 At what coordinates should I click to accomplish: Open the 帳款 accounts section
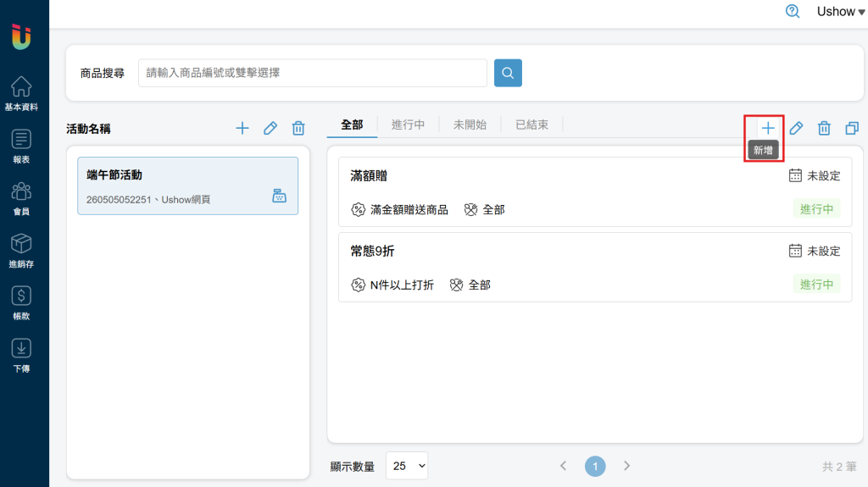tap(21, 303)
